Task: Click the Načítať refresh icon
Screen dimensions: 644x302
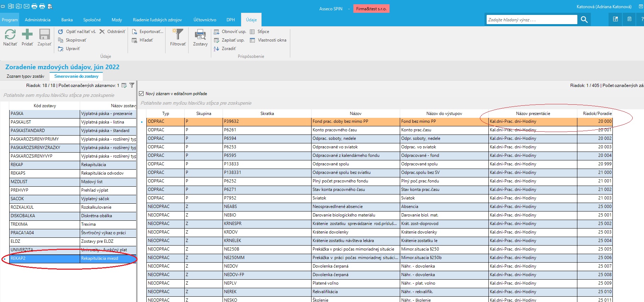Action: [x=10, y=34]
